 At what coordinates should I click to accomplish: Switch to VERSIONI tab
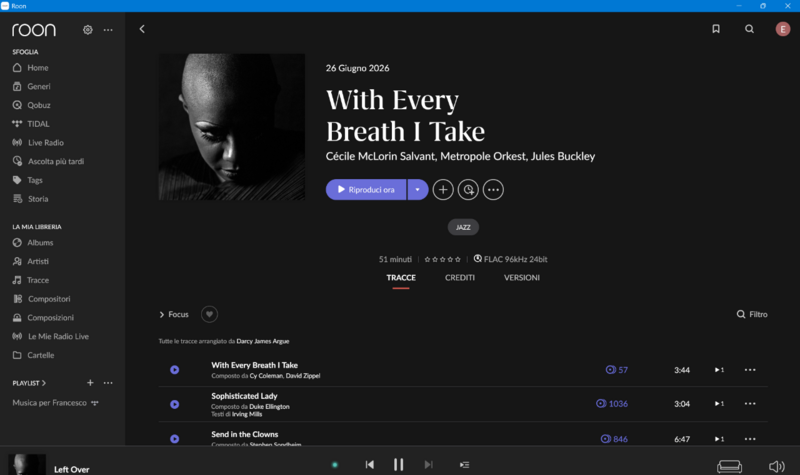[522, 278]
